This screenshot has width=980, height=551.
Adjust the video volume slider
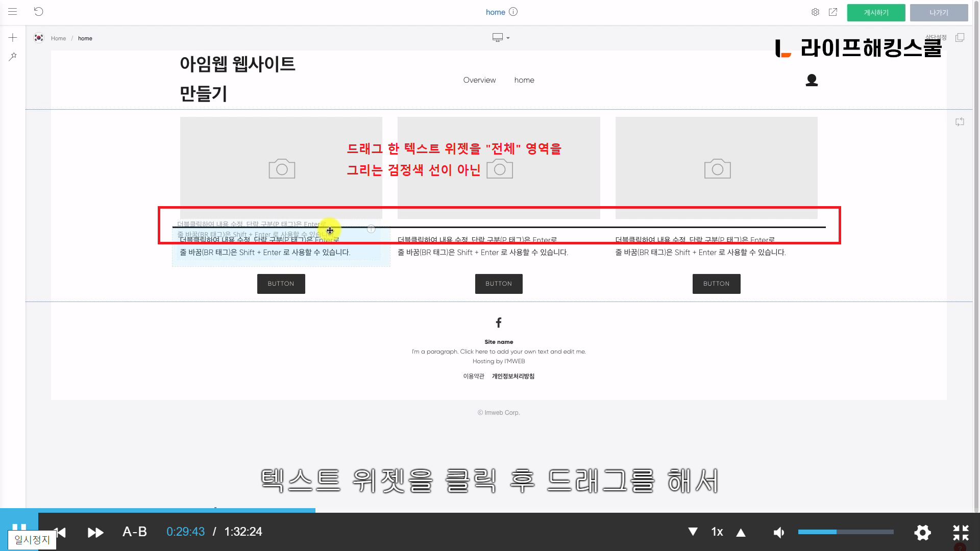point(845,532)
